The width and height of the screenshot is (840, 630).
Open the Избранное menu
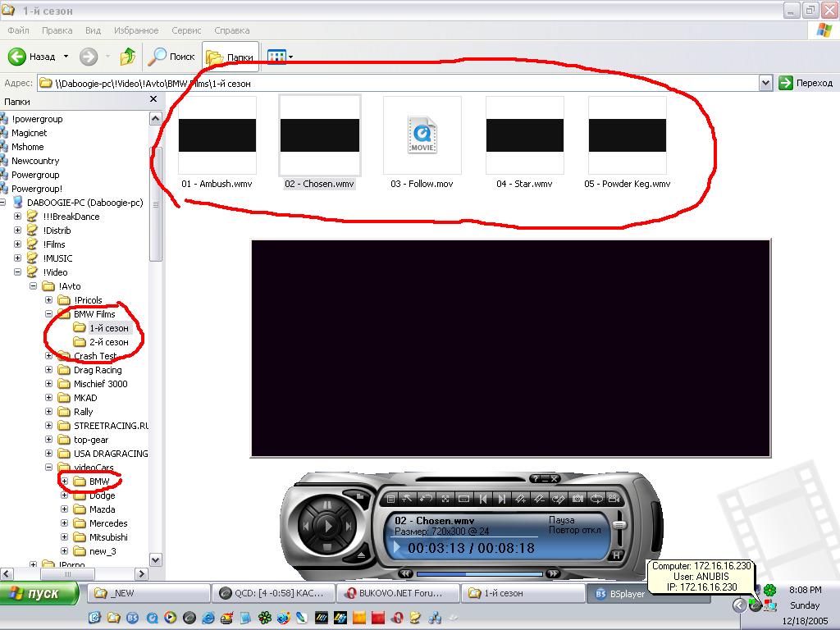(136, 30)
